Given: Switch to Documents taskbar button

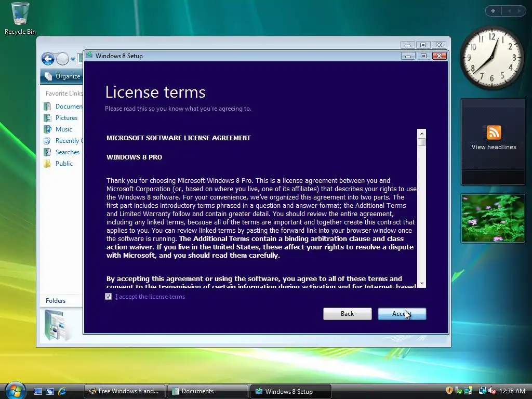Looking at the screenshot, I should 208,391.
